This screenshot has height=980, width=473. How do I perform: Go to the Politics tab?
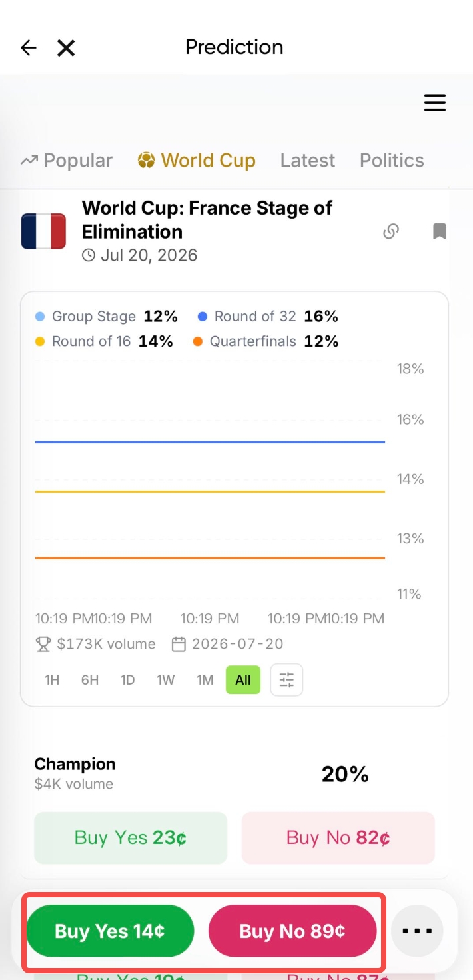click(x=392, y=161)
